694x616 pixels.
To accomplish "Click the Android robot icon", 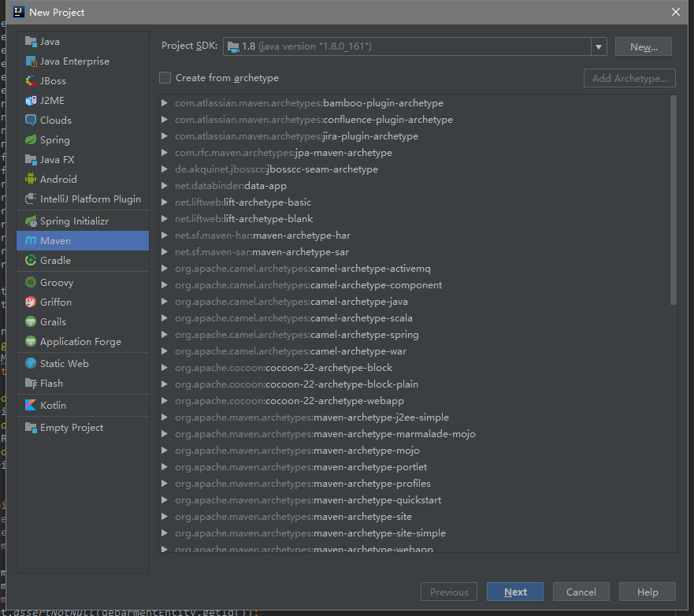I will tap(31, 180).
